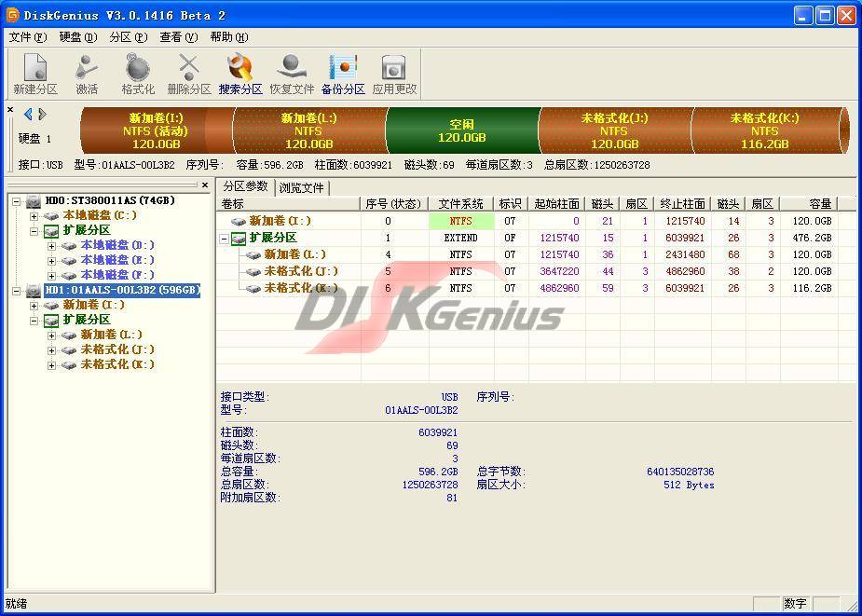Click the drive icon beside 本地磁盘(E:)
This screenshot has width=862, height=616.
pos(69,261)
